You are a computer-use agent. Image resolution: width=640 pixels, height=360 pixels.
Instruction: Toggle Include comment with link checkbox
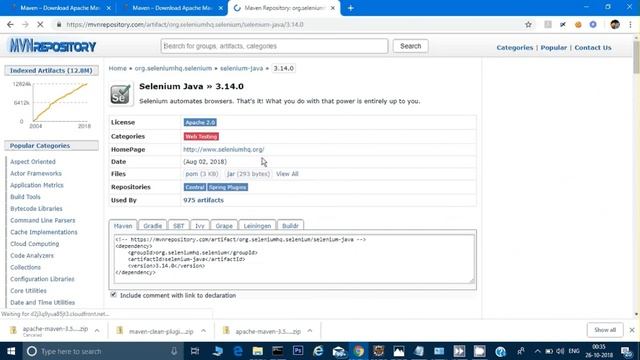click(x=113, y=294)
